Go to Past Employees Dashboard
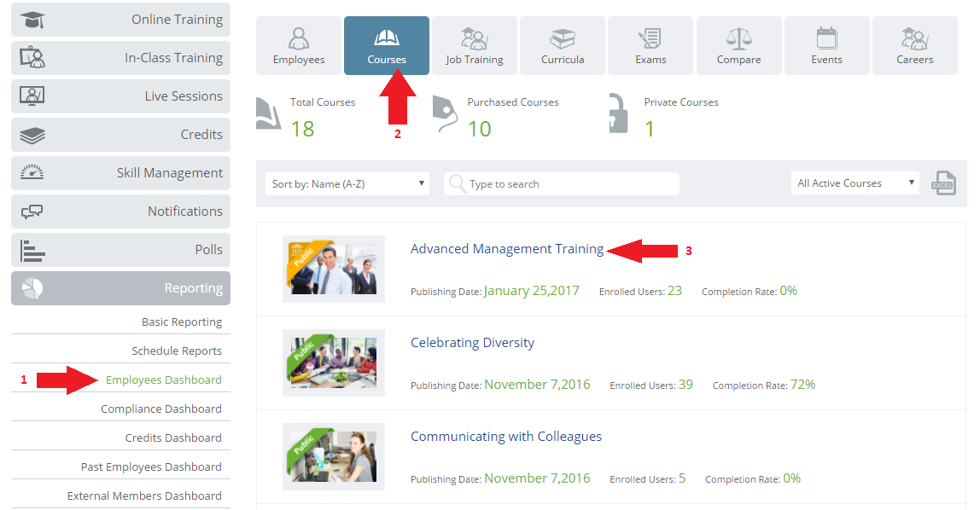The height and width of the screenshot is (510, 980). [x=151, y=467]
